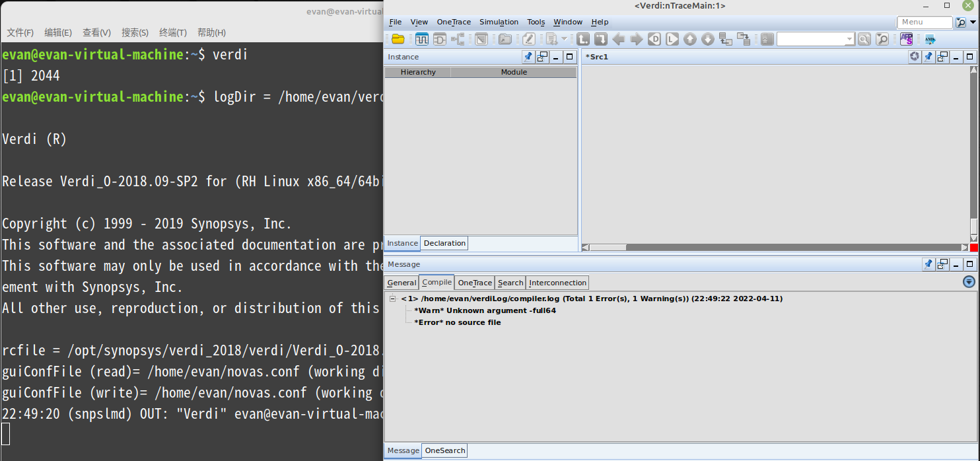Open the Simulation menu

(499, 22)
